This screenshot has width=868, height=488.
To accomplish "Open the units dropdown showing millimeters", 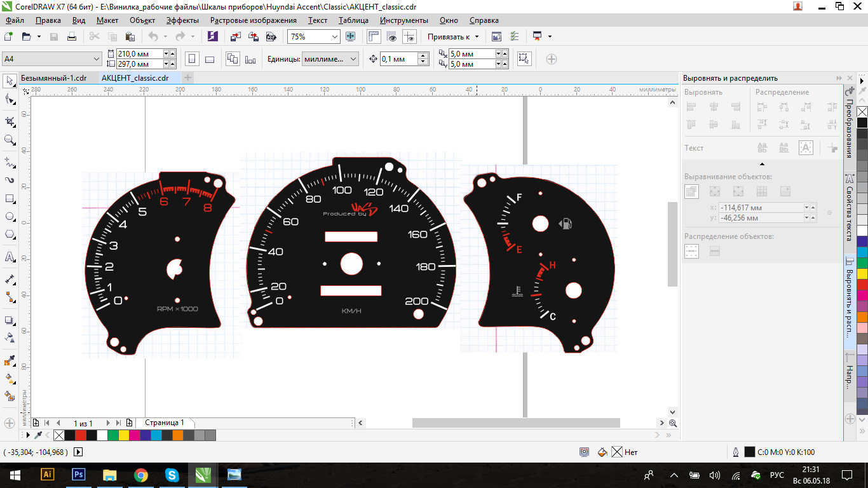I will pos(354,59).
